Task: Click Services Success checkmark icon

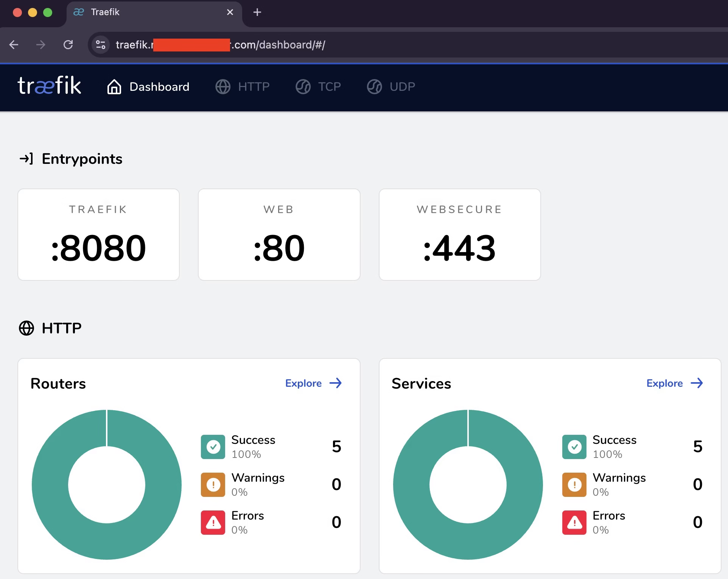Action: point(574,447)
